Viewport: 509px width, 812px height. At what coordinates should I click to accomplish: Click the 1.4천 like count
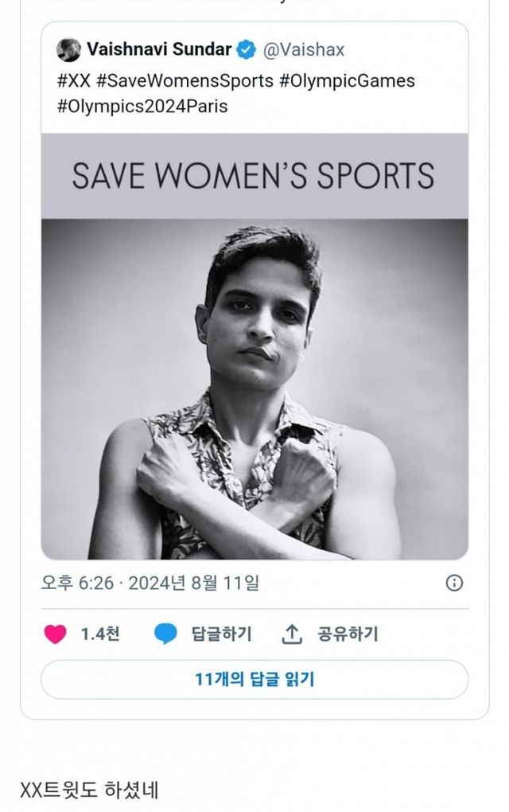point(100,634)
